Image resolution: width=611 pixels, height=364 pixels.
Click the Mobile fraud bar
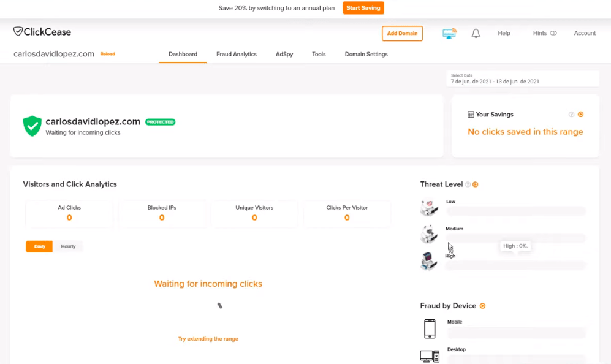click(516, 332)
